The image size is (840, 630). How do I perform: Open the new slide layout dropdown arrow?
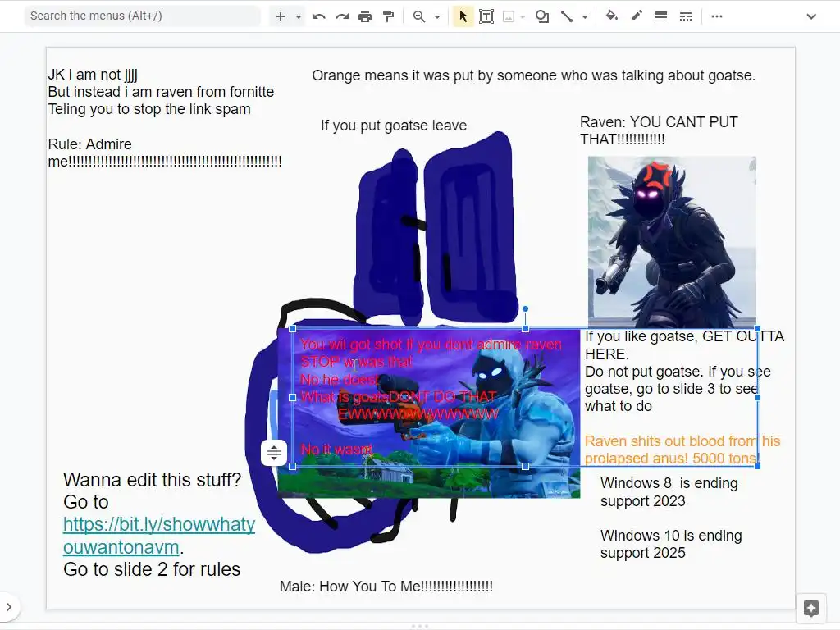(x=299, y=16)
